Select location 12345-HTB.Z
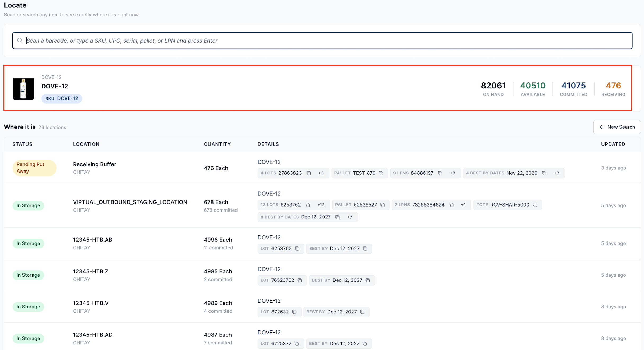This screenshot has width=644, height=350. tap(90, 272)
